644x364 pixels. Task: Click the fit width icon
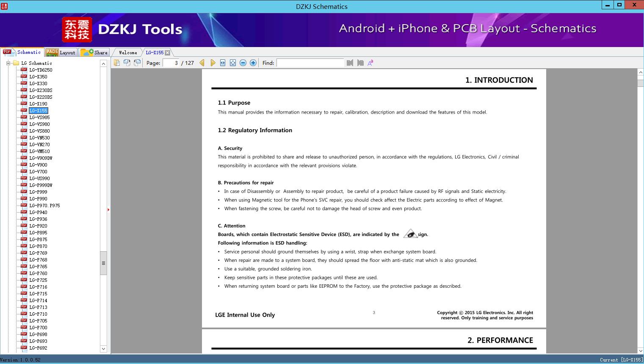point(223,63)
